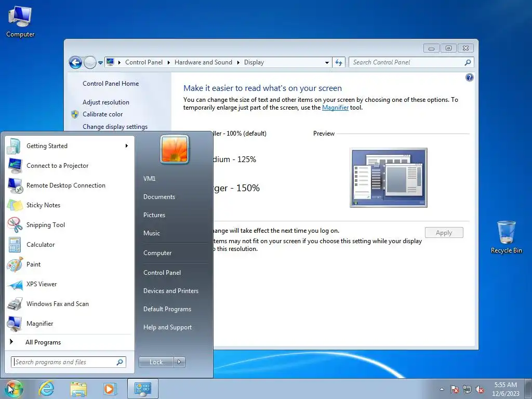The height and width of the screenshot is (399, 532).
Task: Open Paint from the Start menu
Action: pyautogui.click(x=70, y=264)
